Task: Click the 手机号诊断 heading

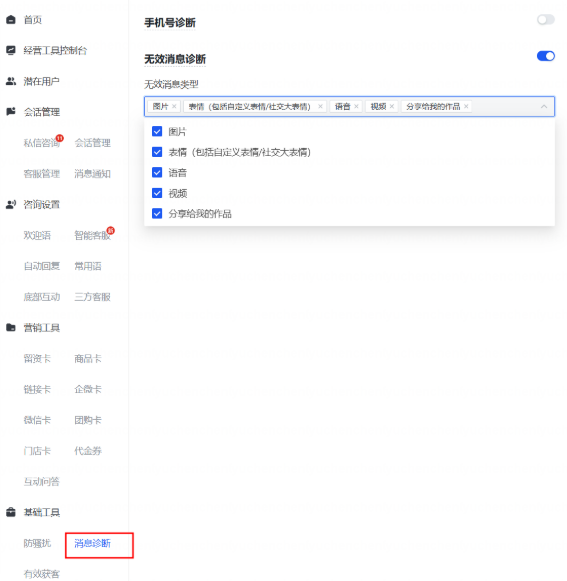Action: point(170,23)
